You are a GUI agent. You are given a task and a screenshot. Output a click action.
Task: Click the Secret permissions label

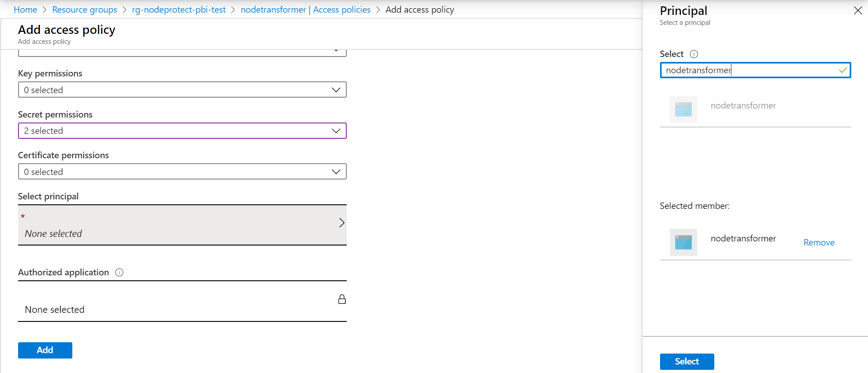point(55,114)
